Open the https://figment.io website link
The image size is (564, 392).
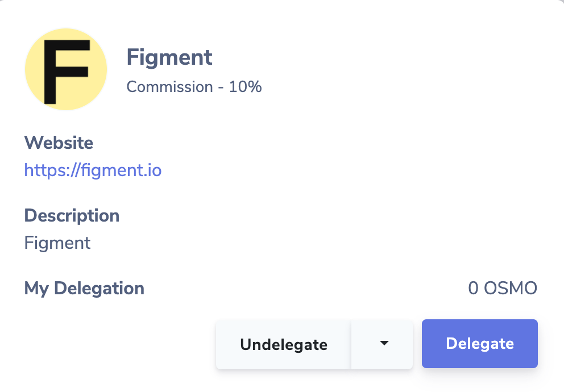(93, 170)
